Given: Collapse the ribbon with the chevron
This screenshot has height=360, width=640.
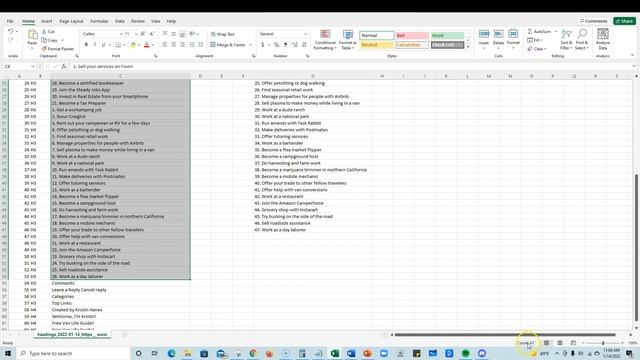Looking at the screenshot, I should (x=632, y=55).
